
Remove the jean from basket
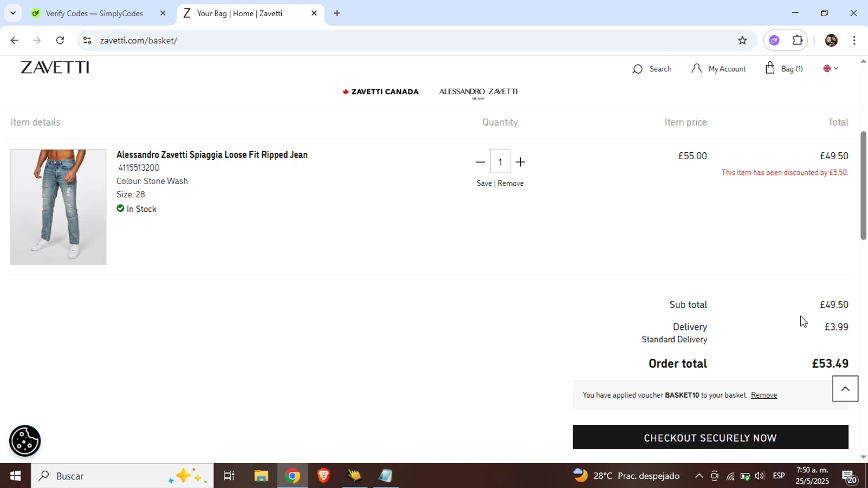pyautogui.click(x=510, y=184)
